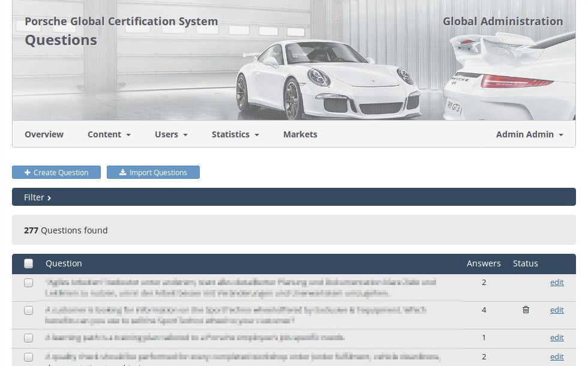Click the Answers column header
The height and width of the screenshot is (366, 588).
(x=484, y=263)
